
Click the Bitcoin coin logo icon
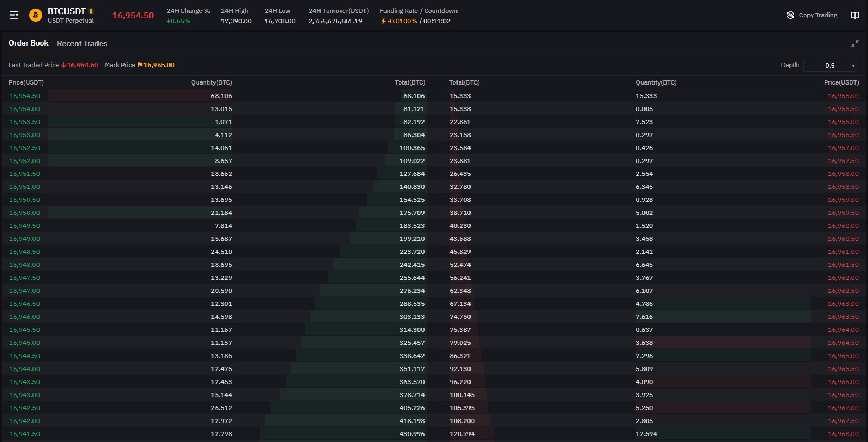click(36, 15)
